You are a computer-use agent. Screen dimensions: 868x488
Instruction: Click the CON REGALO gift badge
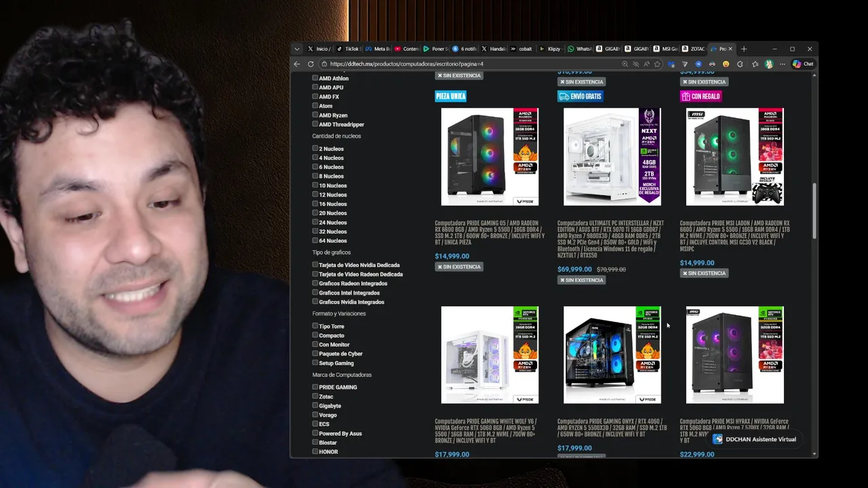pyautogui.click(x=701, y=96)
